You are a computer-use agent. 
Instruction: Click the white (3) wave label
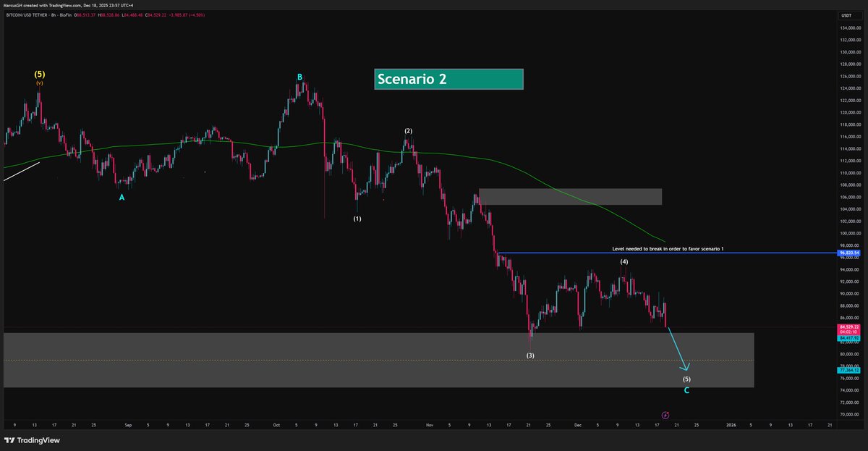[530, 355]
